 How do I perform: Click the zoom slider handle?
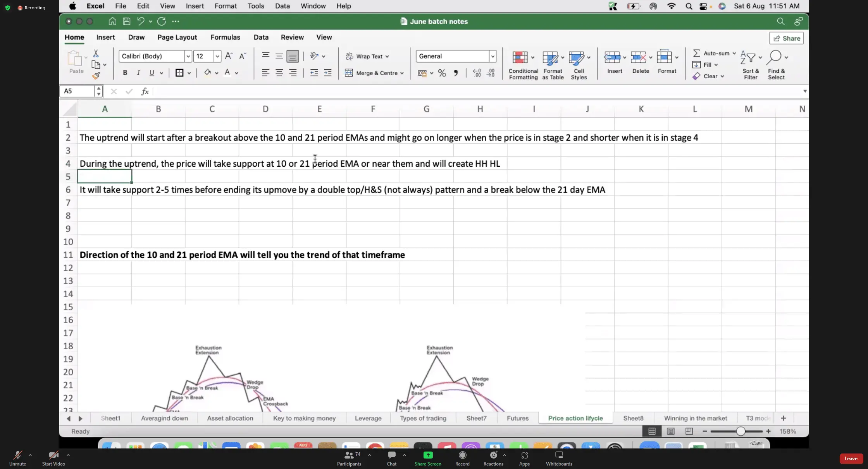741,431
